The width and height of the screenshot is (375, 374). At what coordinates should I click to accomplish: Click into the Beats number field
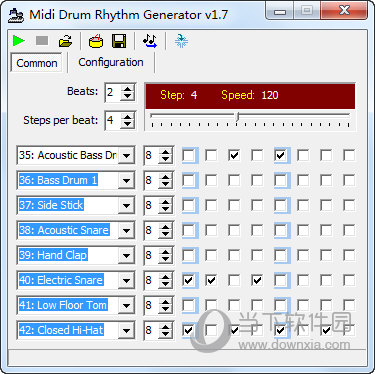(x=113, y=92)
